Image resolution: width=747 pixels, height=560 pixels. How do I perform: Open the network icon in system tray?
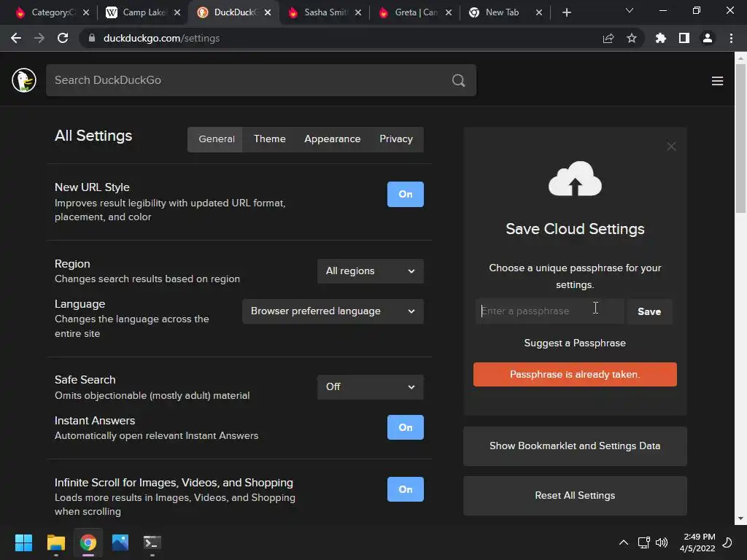(x=643, y=542)
